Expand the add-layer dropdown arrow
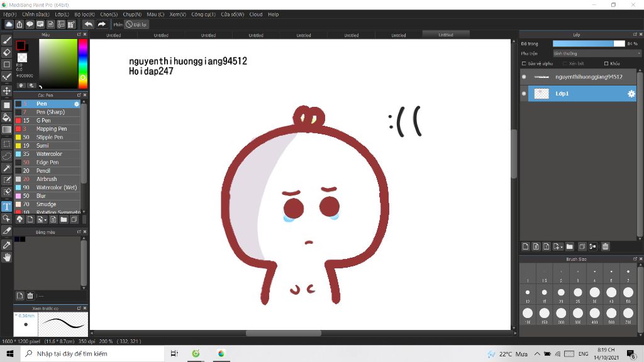This screenshot has width=644, height=362. click(x=561, y=247)
